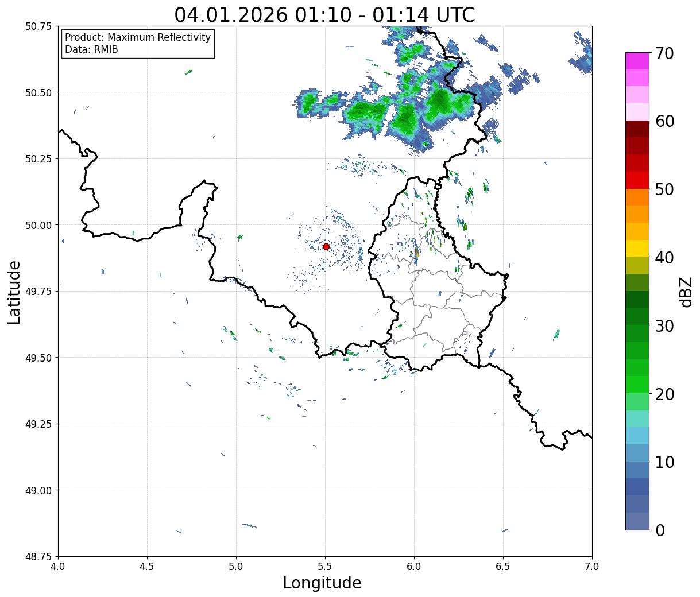Screen dimensions: 700x597
Task: Click the colorbar tick label 0
Action: coord(660,530)
